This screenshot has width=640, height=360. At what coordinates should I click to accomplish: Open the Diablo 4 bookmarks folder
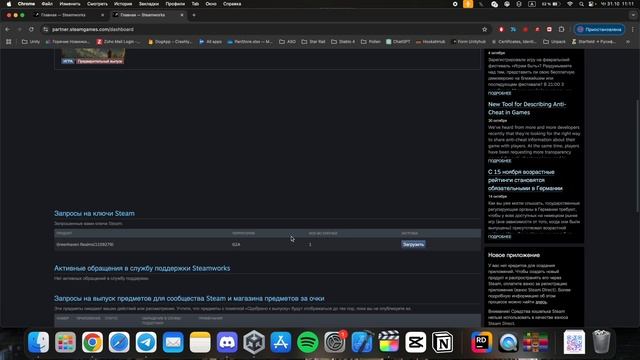pos(343,42)
